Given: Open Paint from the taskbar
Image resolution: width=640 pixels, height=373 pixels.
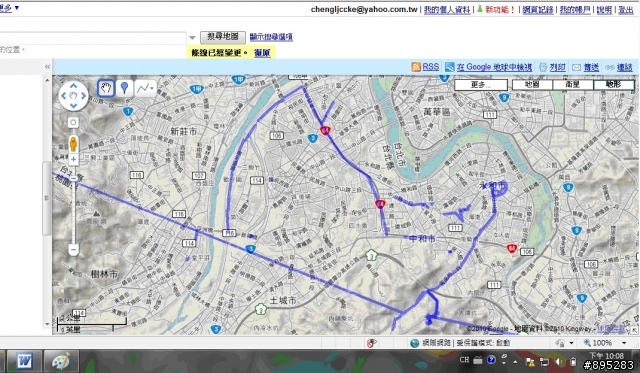Looking at the screenshot, I should (61, 362).
